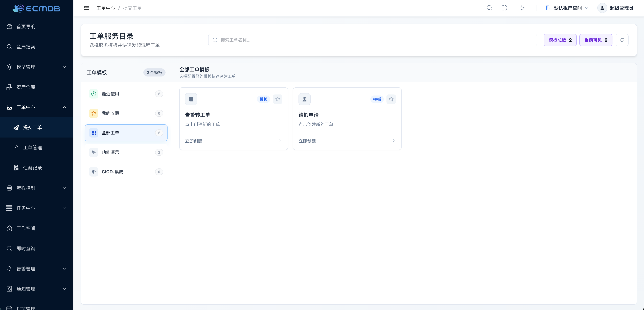Click the 即时查询 search icon
This screenshot has height=310, width=644.
(x=9, y=248)
